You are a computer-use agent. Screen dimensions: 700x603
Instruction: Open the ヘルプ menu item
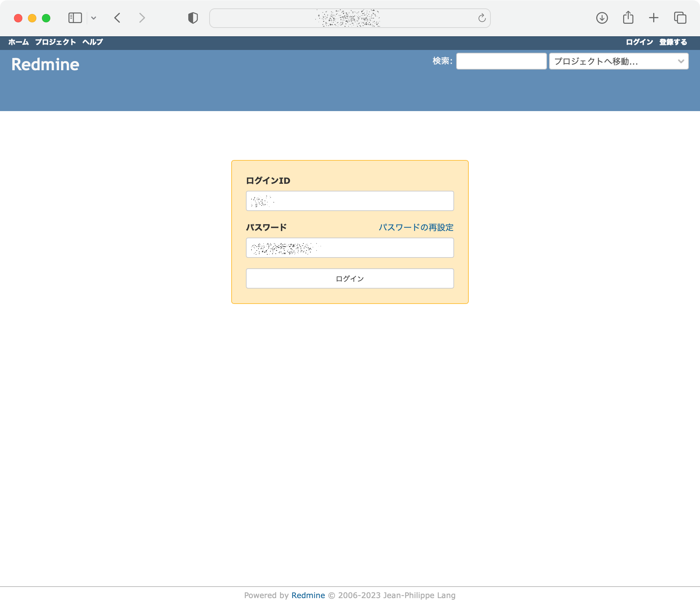coord(92,42)
